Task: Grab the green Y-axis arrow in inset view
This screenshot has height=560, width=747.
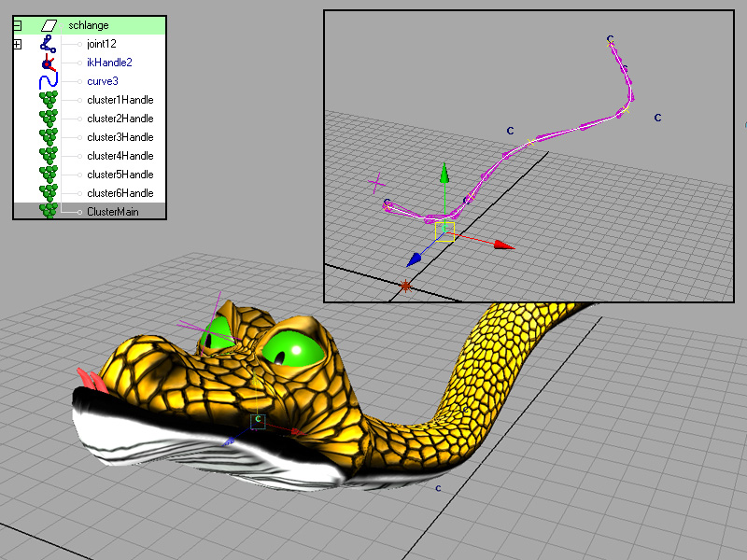Action: point(445,175)
